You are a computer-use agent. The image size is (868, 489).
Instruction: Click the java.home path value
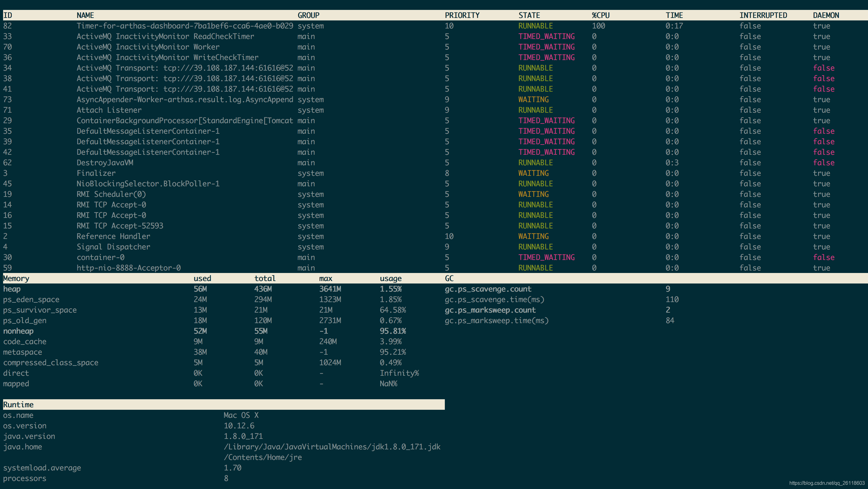click(x=332, y=452)
